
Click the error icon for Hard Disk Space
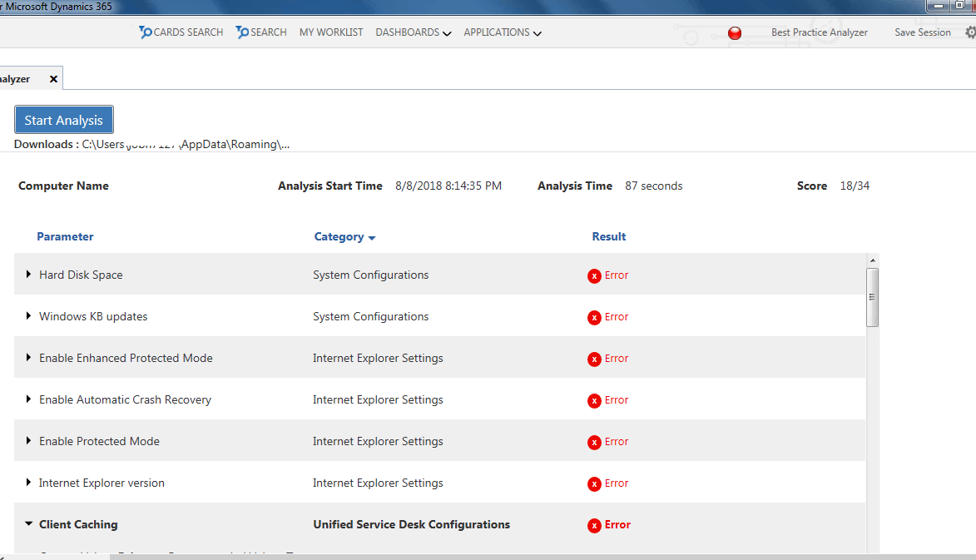(x=594, y=275)
